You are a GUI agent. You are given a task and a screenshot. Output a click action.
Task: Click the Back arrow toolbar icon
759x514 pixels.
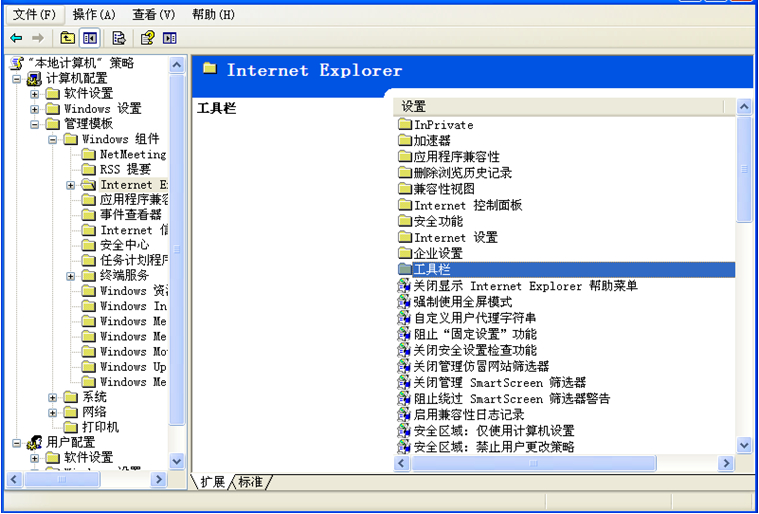17,38
